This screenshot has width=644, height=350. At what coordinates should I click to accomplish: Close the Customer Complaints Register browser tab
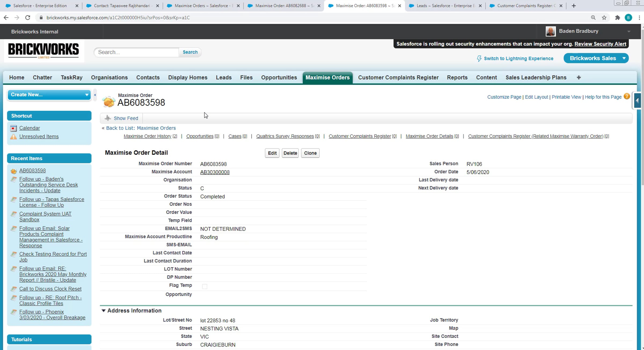point(561,6)
